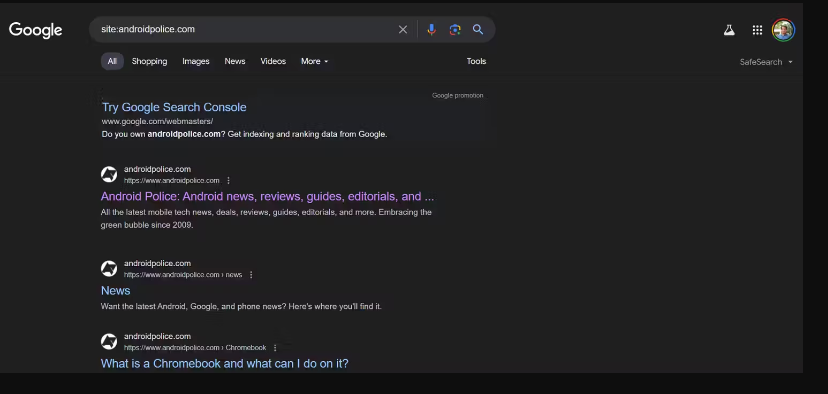Click favicon of the Android Police homepage result
Screen dimensions: 828x394
[x=109, y=174]
